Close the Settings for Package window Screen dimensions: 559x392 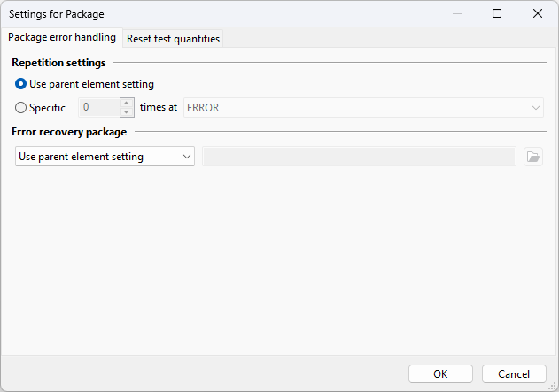538,13
